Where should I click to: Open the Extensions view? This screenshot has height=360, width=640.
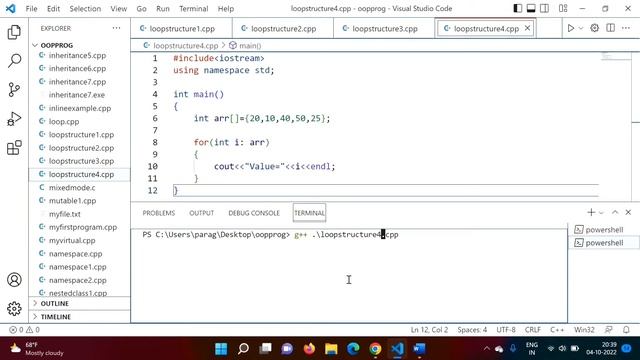14,148
